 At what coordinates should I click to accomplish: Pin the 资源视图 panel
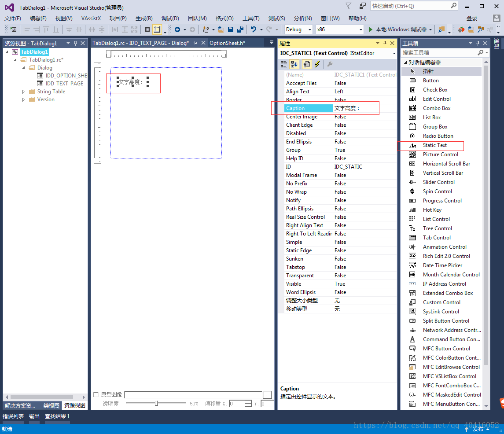[76, 43]
